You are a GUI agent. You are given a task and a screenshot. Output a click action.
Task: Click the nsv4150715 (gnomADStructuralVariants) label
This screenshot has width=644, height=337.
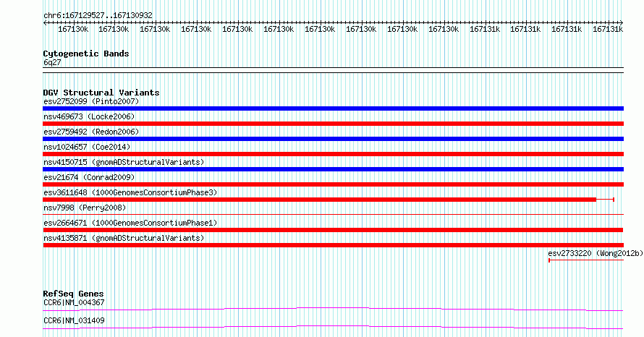click(124, 162)
